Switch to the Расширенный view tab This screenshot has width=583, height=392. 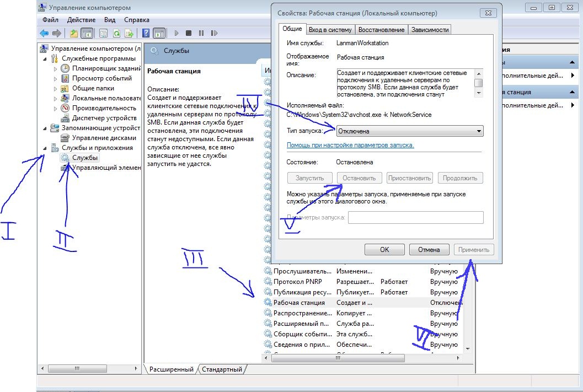coord(172,369)
